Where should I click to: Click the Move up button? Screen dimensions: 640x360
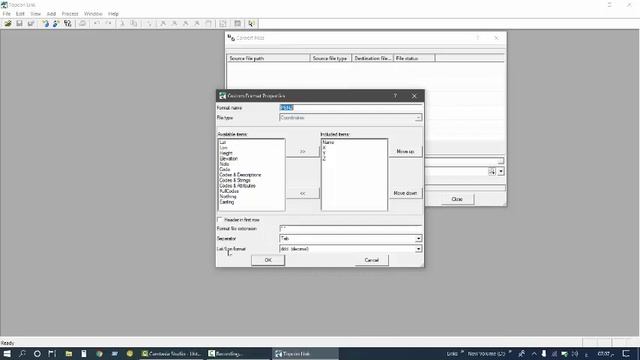point(405,151)
